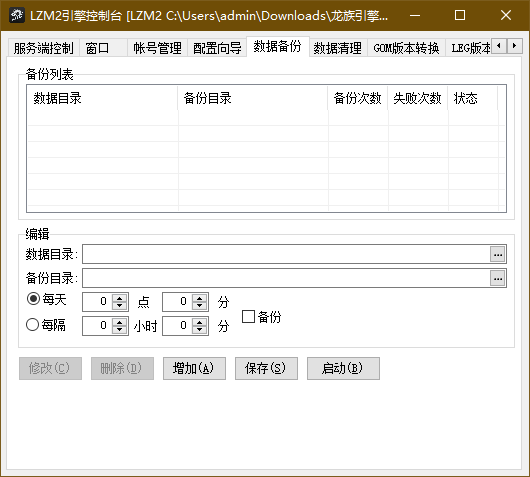Click the 增加(A) button

194,368
